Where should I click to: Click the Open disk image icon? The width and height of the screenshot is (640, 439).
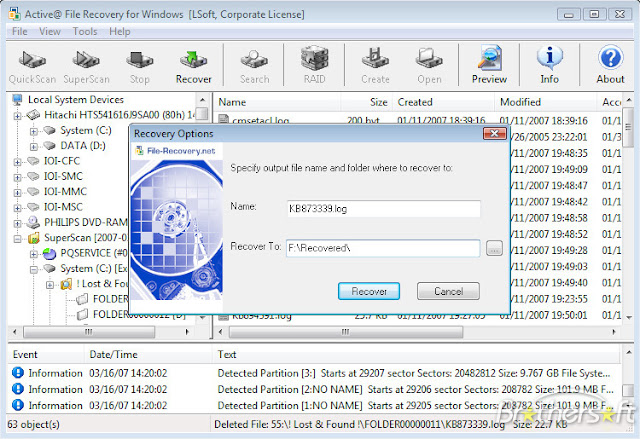pyautogui.click(x=429, y=67)
